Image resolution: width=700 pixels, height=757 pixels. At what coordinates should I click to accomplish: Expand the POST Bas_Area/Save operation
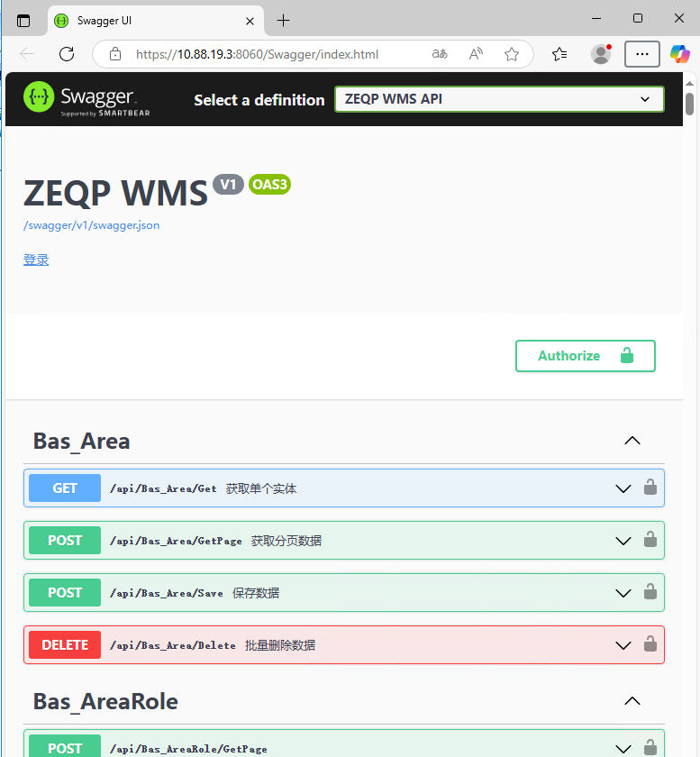623,592
